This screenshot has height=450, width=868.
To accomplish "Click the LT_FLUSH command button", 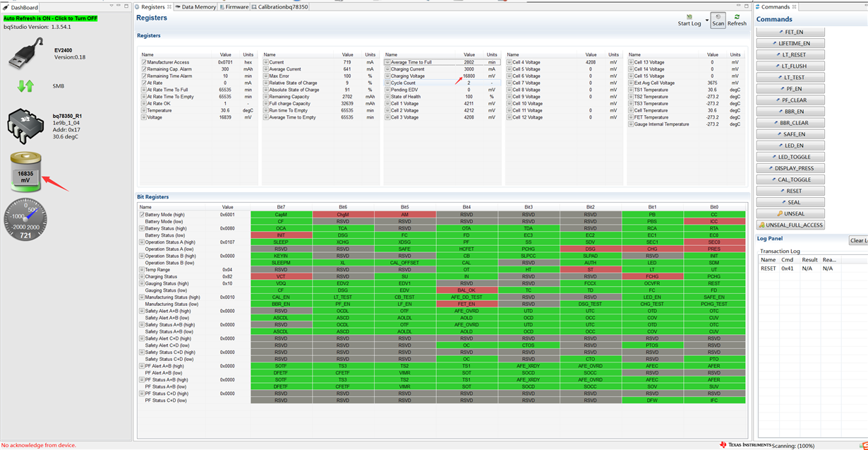I will click(x=791, y=66).
